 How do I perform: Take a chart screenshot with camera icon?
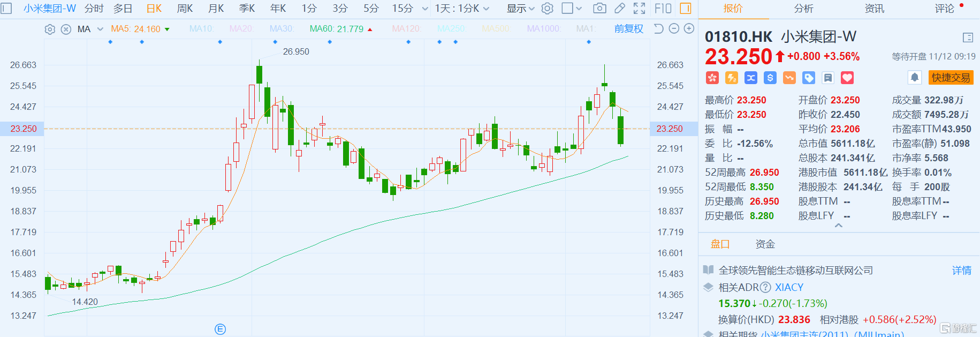click(x=600, y=8)
